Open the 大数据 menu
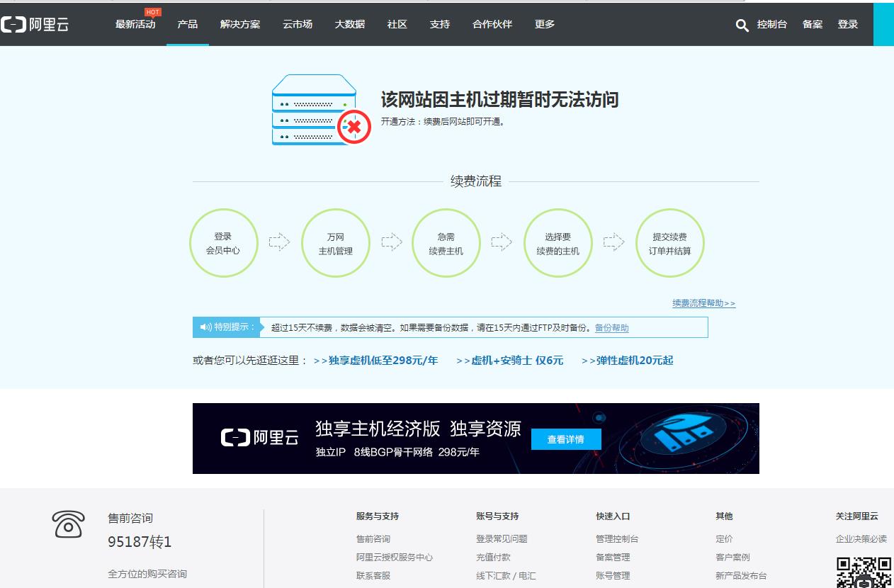894x588 pixels. pyautogui.click(x=350, y=24)
